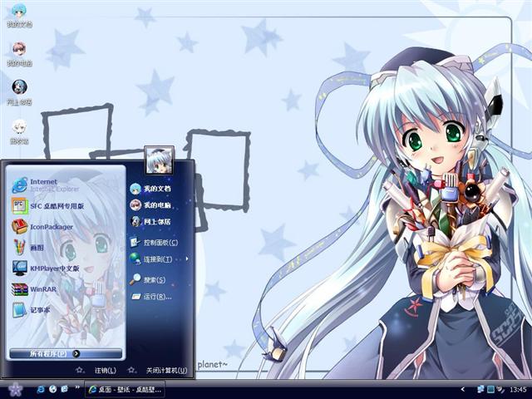Open 搜索(S) search

coord(147,279)
